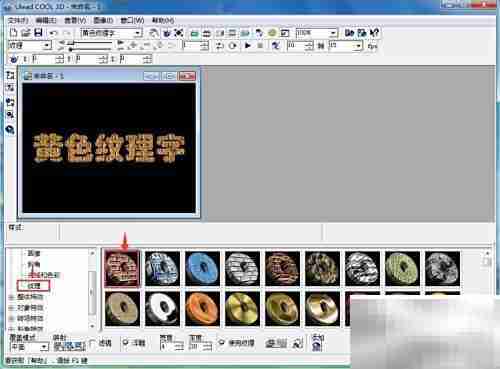Select the 使用纹理 radio option
This screenshot has height=369, width=500.
pos(221,343)
